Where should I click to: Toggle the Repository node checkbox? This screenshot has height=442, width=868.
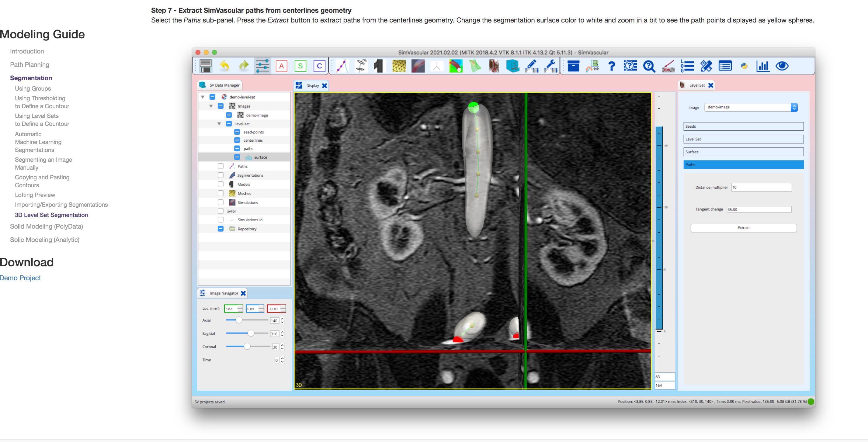point(220,229)
